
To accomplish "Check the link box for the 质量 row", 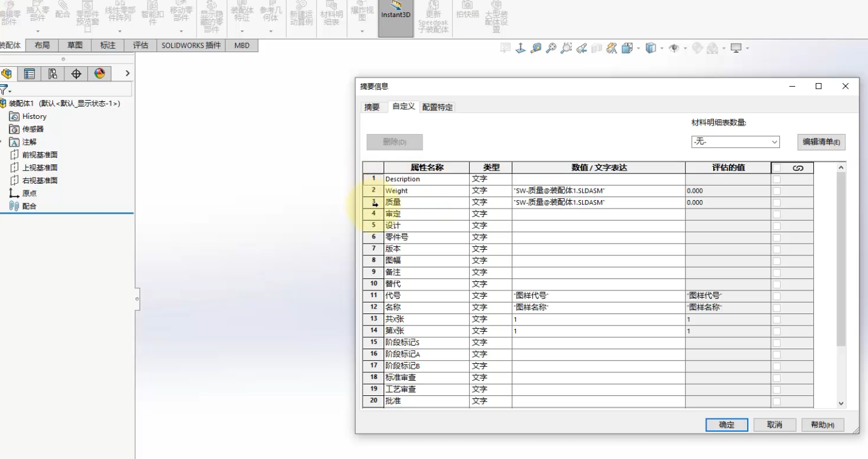I will click(777, 203).
